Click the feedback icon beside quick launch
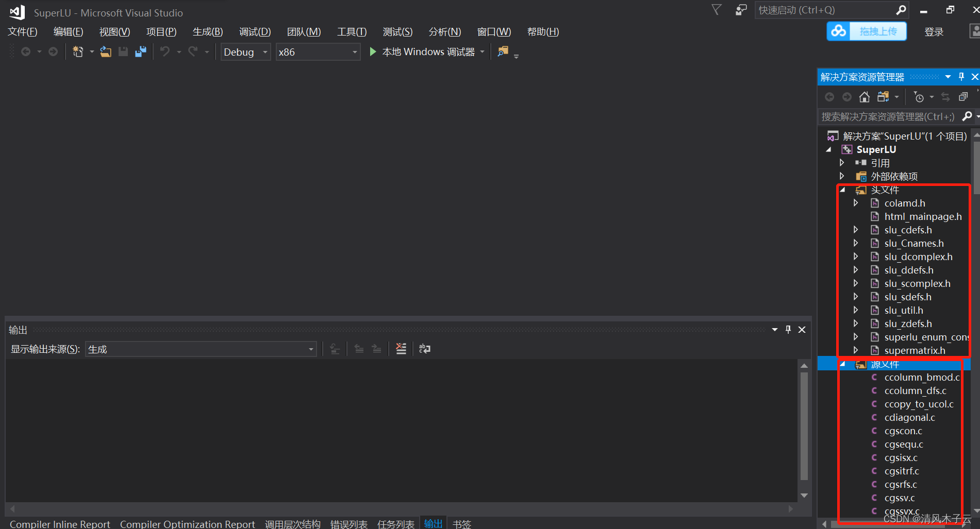The width and height of the screenshot is (980, 529). click(x=741, y=10)
